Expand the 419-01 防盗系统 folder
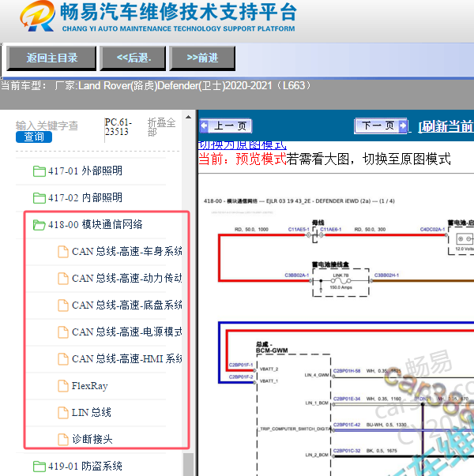474x476 pixels. (x=39, y=467)
